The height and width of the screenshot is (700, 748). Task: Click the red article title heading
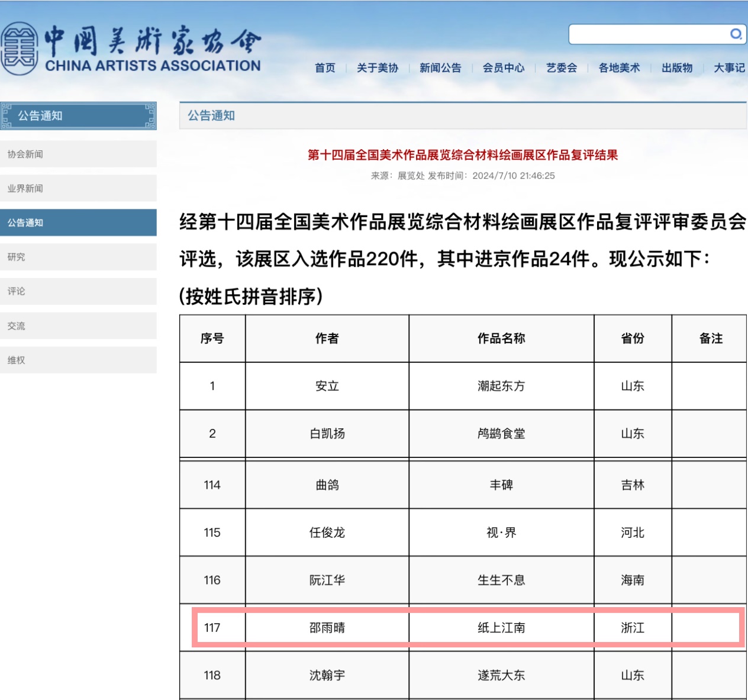pyautogui.click(x=462, y=155)
